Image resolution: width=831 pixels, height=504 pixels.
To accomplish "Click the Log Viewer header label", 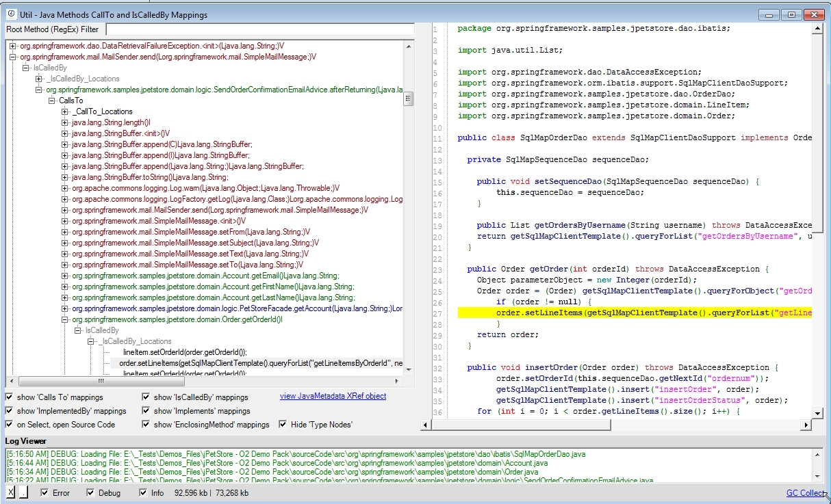I will [26, 441].
